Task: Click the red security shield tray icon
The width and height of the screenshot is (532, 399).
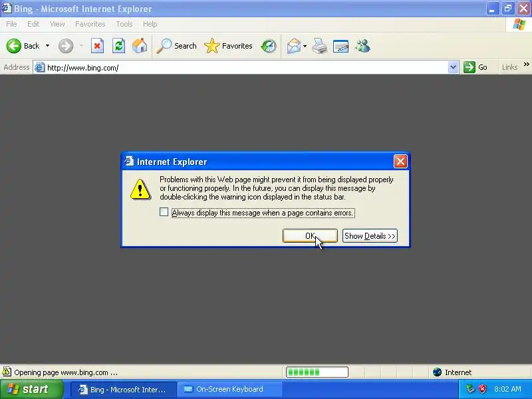Action: click(x=482, y=389)
